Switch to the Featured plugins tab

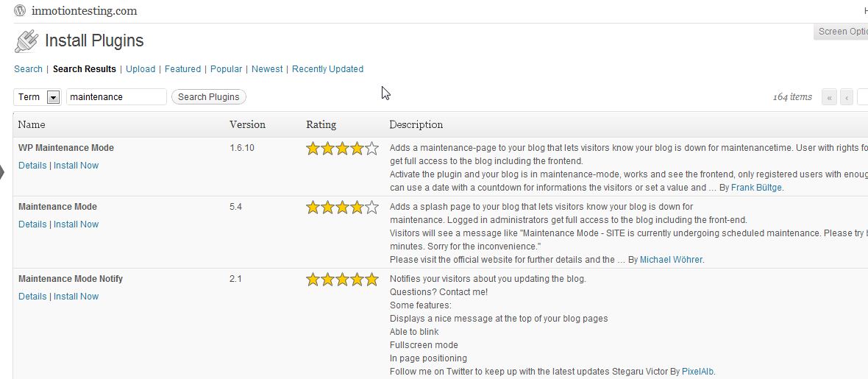point(182,69)
